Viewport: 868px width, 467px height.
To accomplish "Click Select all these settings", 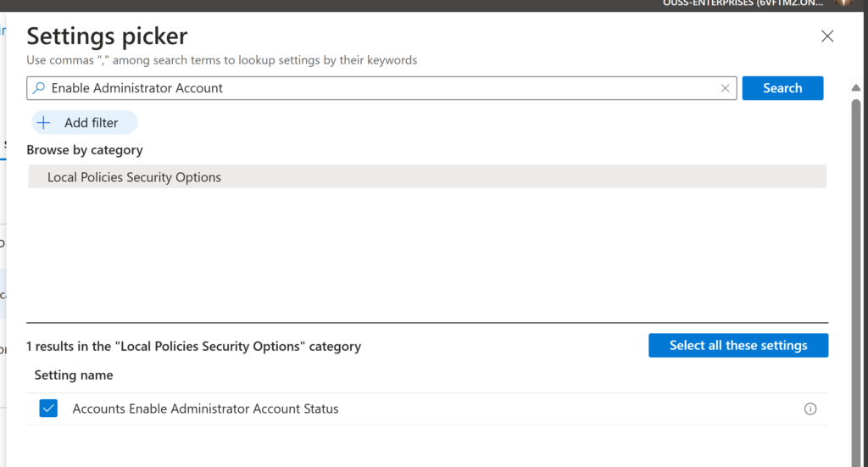I will click(x=737, y=346).
